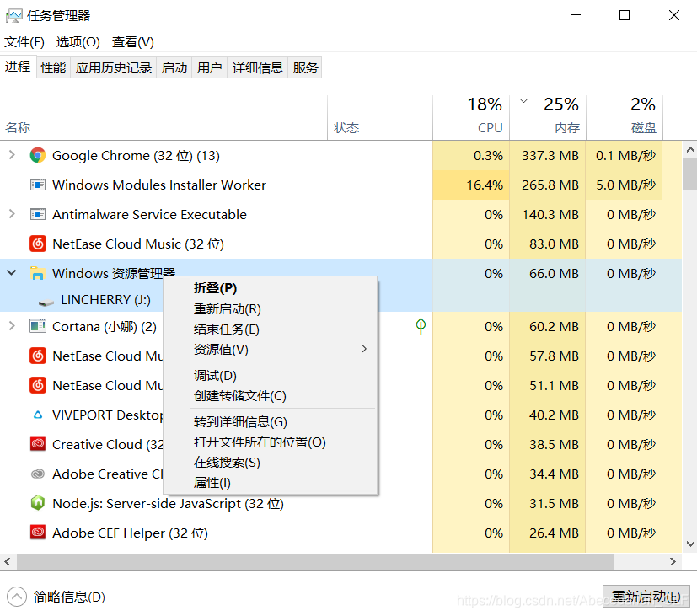Sort by the 磁盘 column header
The width and height of the screenshot is (697, 616).
pyautogui.click(x=625, y=118)
